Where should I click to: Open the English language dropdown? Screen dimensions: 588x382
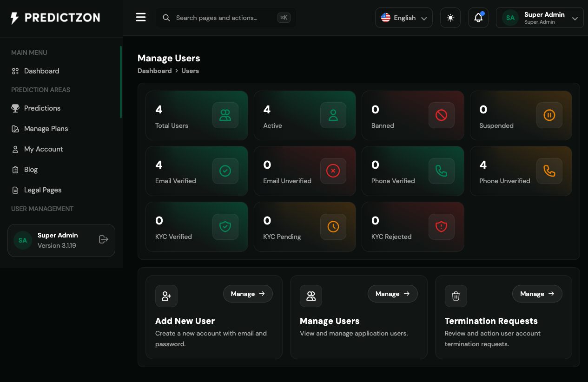pos(404,18)
